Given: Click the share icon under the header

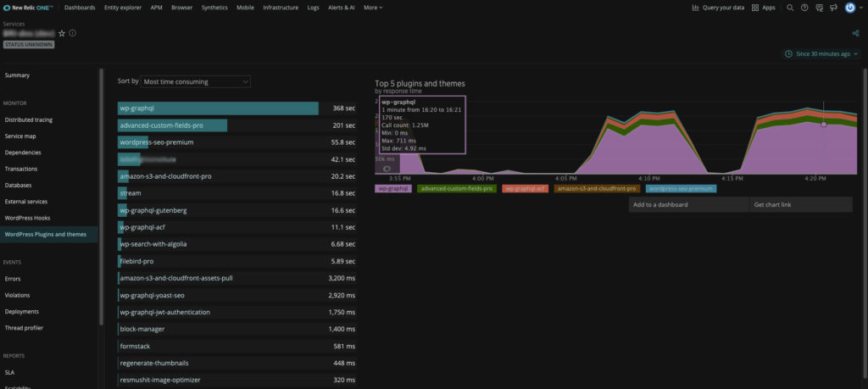Looking at the screenshot, I should [856, 33].
